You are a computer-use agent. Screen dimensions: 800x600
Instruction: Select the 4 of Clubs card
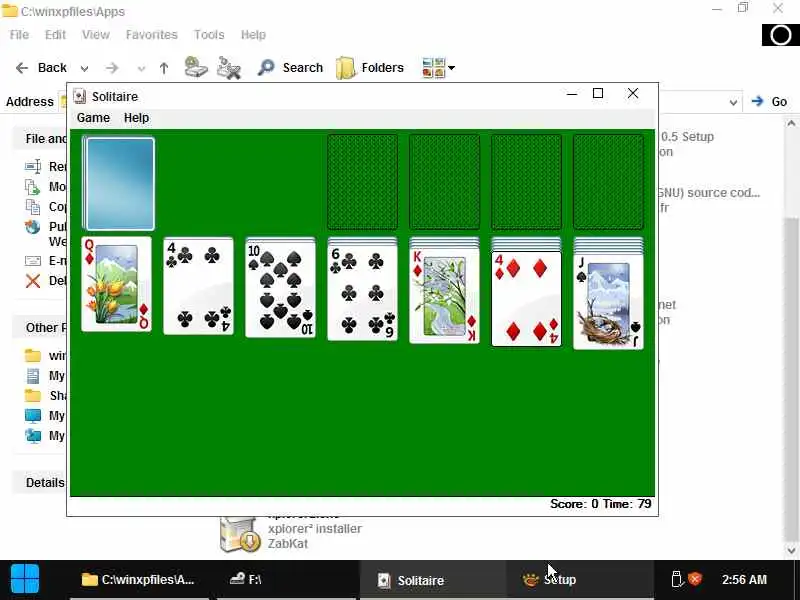tap(198, 286)
